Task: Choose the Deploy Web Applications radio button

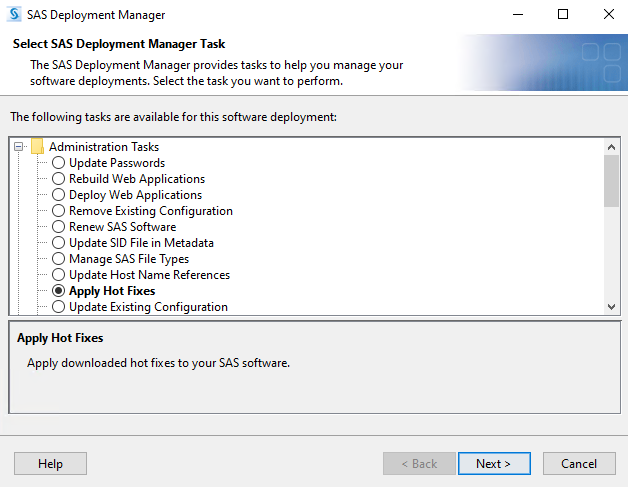Action: pyautogui.click(x=59, y=195)
